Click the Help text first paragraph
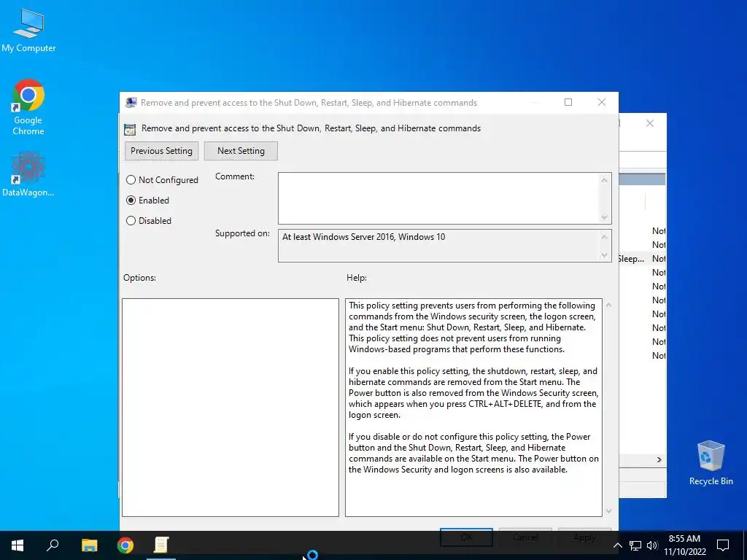 pyautogui.click(x=472, y=327)
